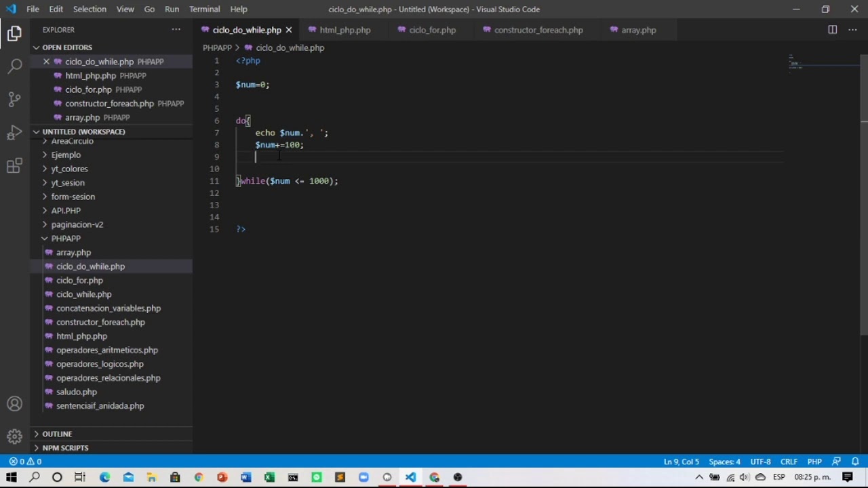Open operadores_logicos.php in file tree
Image resolution: width=868 pixels, height=488 pixels.
click(100, 364)
